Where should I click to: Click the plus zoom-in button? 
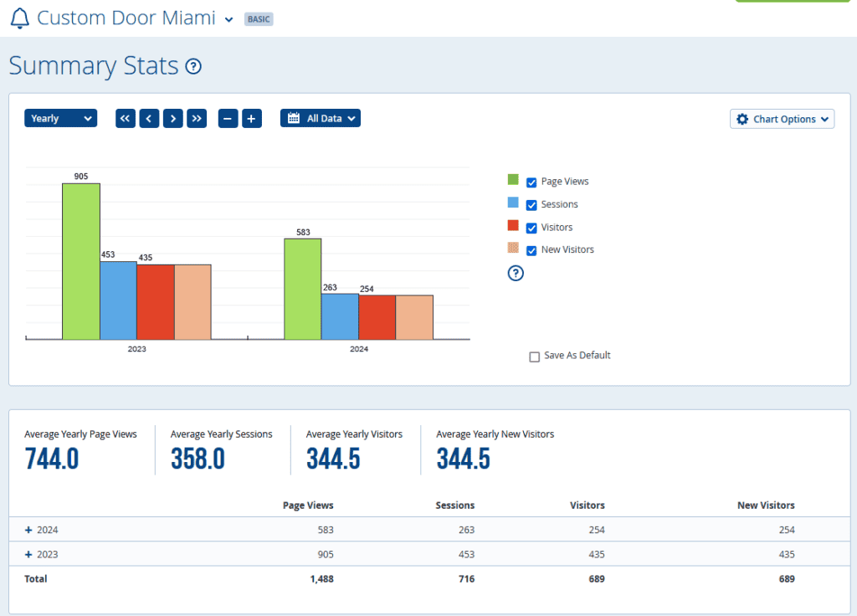[252, 119]
